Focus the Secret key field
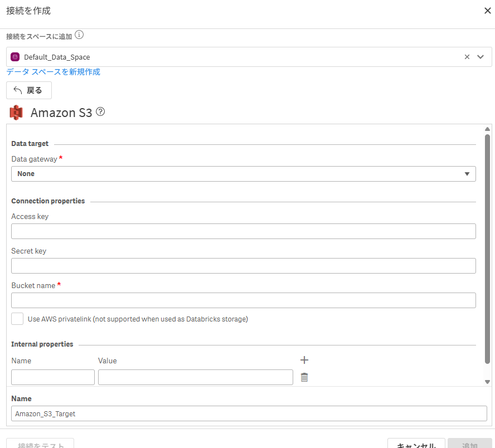This screenshot has width=495, height=448. point(244,266)
